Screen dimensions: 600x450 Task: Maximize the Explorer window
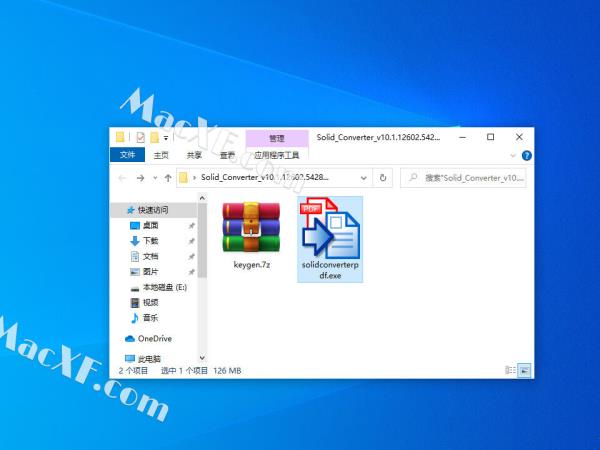click(491, 137)
